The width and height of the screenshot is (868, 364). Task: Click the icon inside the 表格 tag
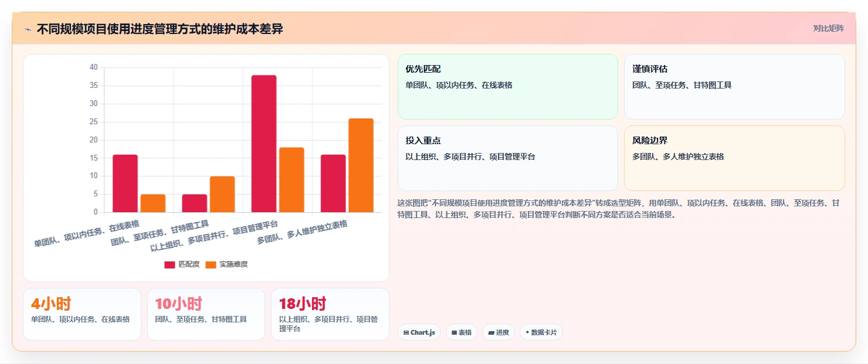click(454, 332)
